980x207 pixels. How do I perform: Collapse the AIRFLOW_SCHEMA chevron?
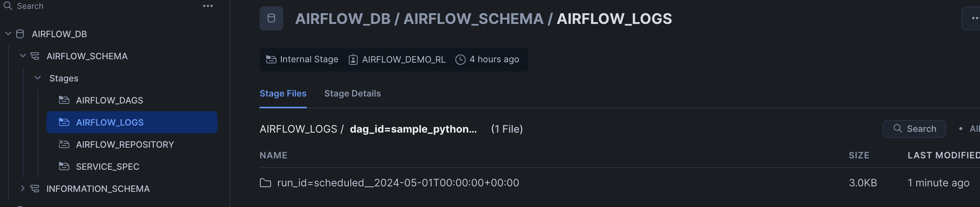(23, 56)
